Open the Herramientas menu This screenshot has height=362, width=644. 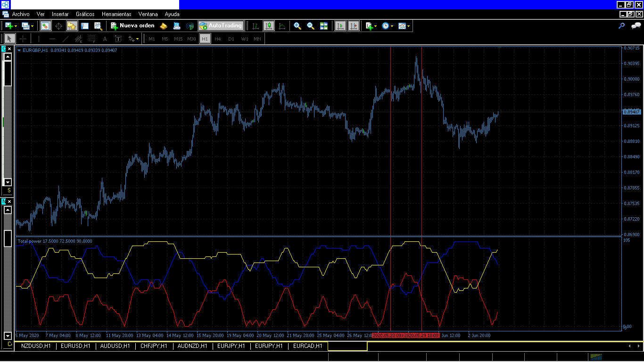[116, 14]
